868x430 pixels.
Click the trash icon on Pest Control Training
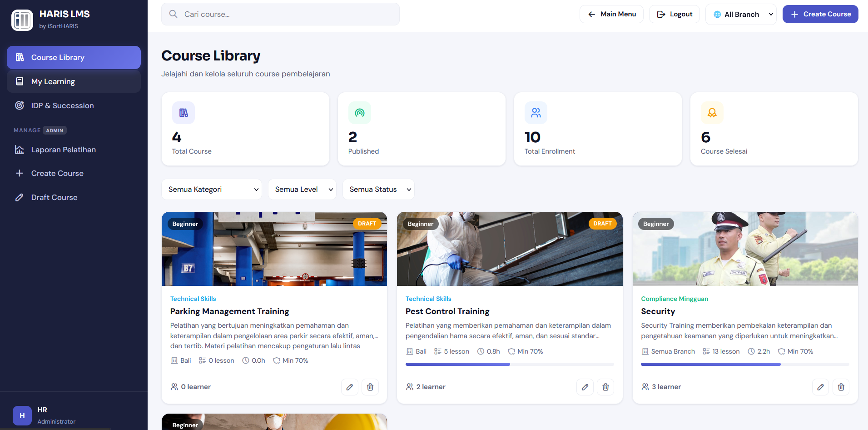coord(605,387)
